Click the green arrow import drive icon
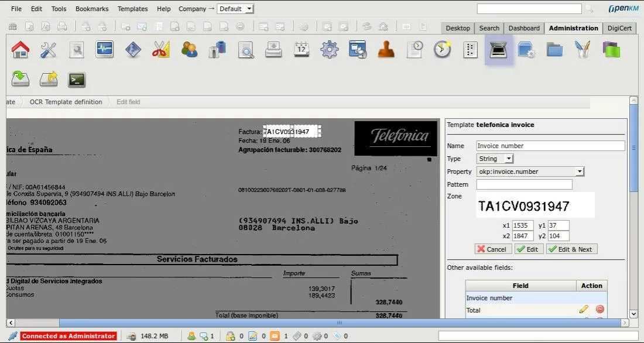This screenshot has height=343, width=644. click(x=20, y=79)
